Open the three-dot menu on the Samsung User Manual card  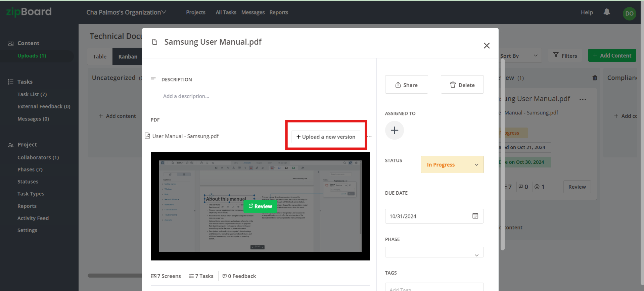(583, 99)
